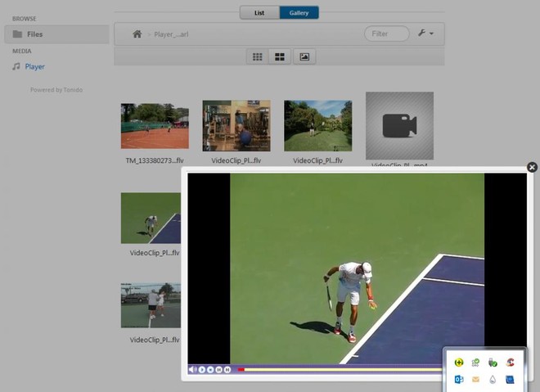Click the Player_...arl breadcrumb folder
Screen dimensions: 540x392
[x=171, y=34]
